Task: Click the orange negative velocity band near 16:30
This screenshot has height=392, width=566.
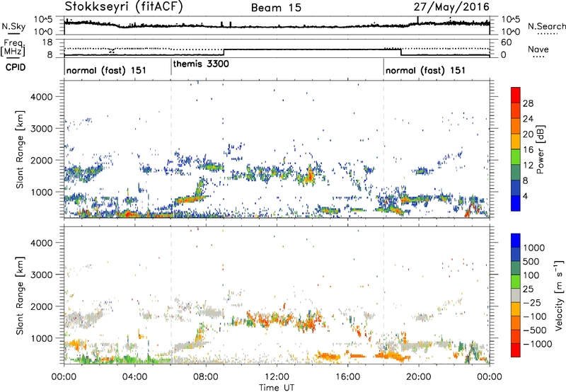Action: [x=357, y=356]
